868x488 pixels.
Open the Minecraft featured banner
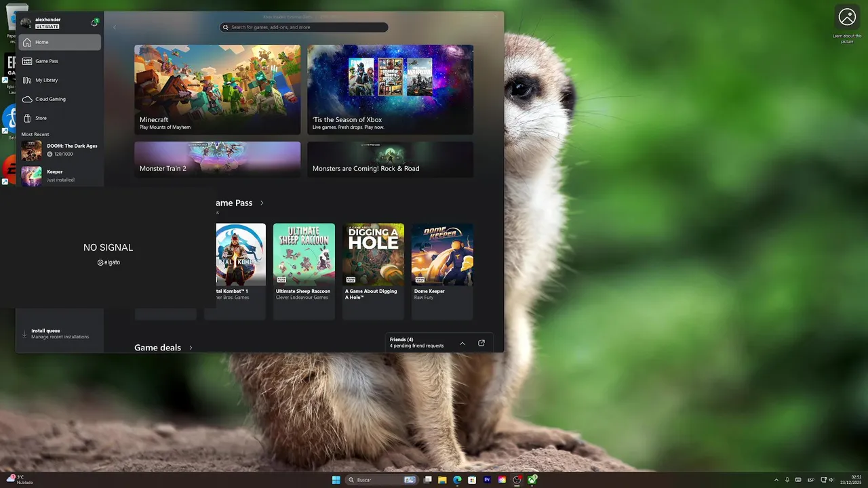point(217,89)
